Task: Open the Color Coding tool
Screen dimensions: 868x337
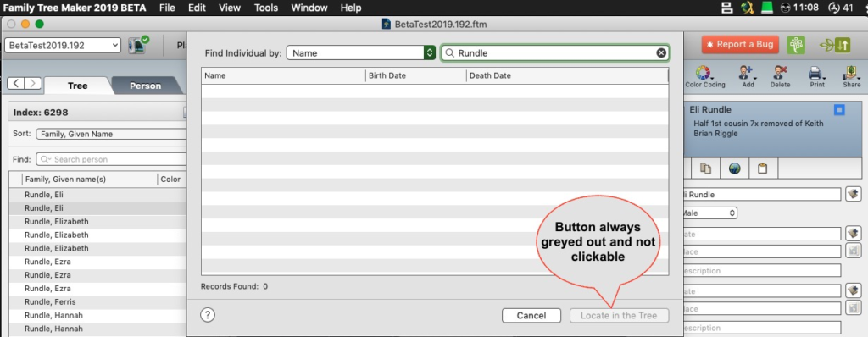Action: (704, 76)
